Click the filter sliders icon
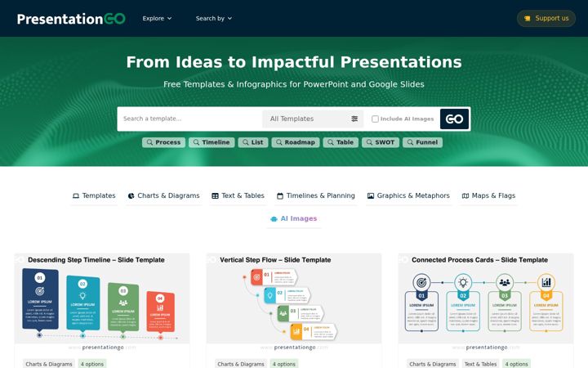This screenshot has height=368, width=588. pos(354,119)
